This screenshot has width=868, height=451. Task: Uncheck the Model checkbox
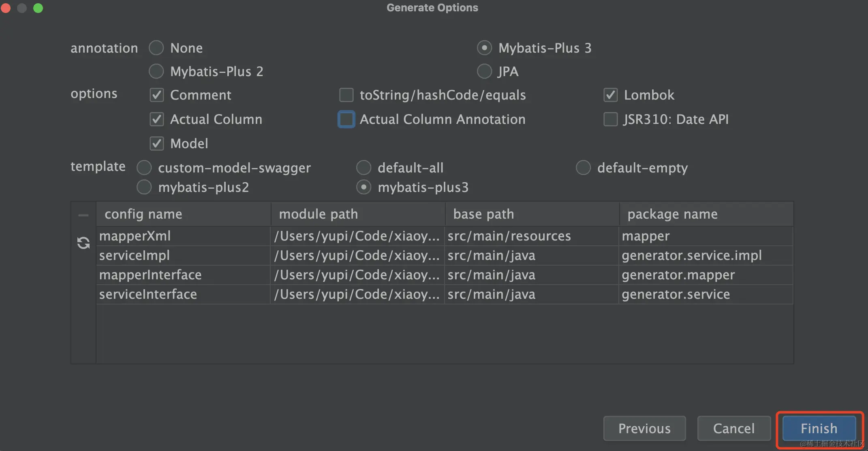tap(157, 144)
